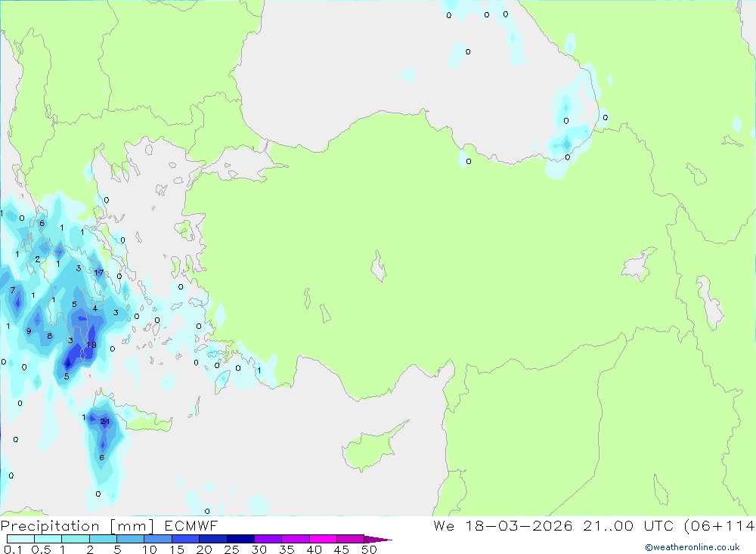
Task: Click the above-50 arrow tip of legend
Action: pos(378,540)
